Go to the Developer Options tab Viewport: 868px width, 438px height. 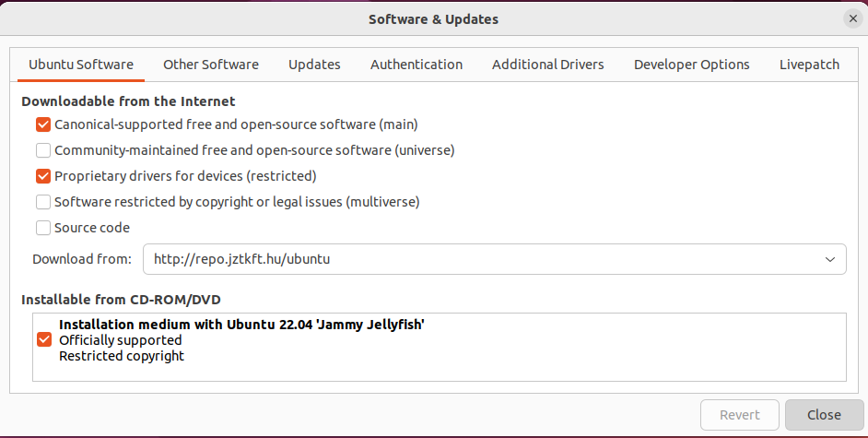click(691, 65)
